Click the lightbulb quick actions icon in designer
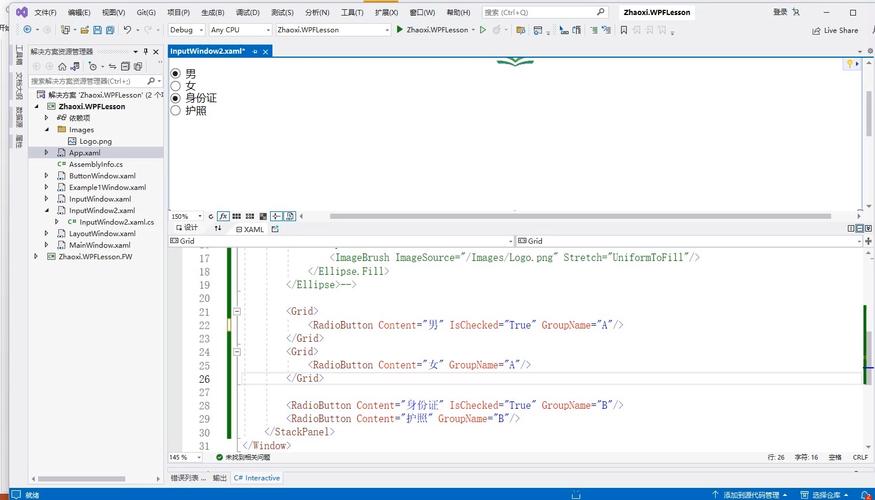875x500 pixels. (850, 64)
